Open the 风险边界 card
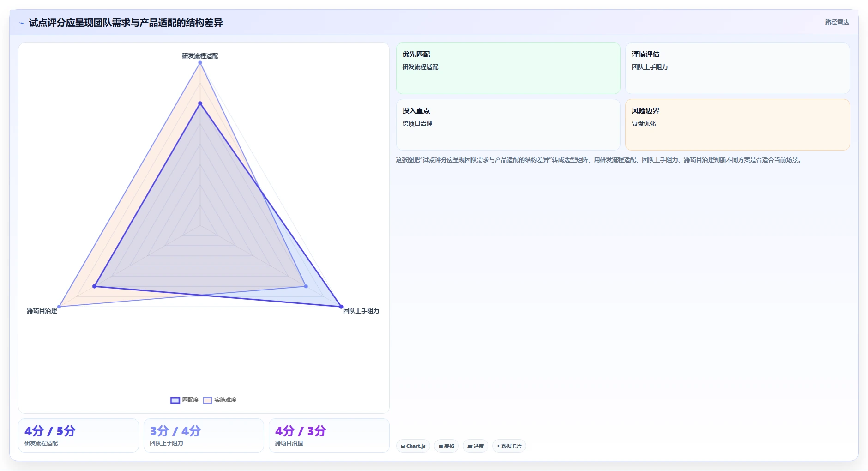Image resolution: width=868 pixels, height=471 pixels. coord(737,125)
